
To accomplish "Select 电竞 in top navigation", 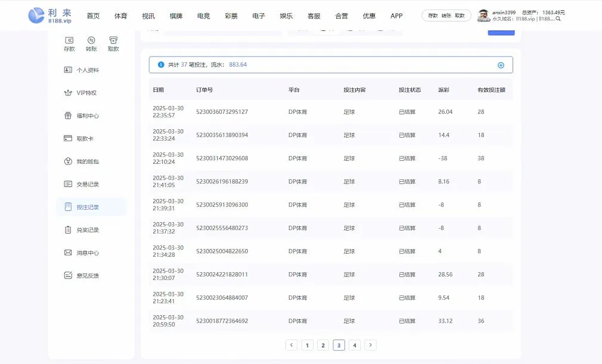I will point(203,16).
